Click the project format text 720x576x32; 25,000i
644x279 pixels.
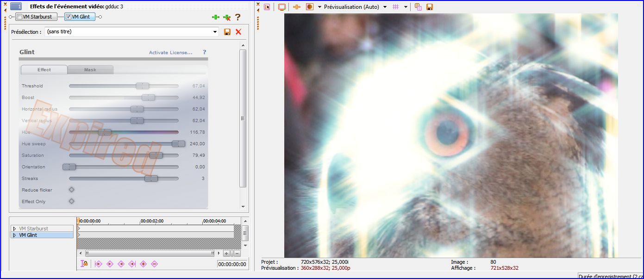pos(325,262)
